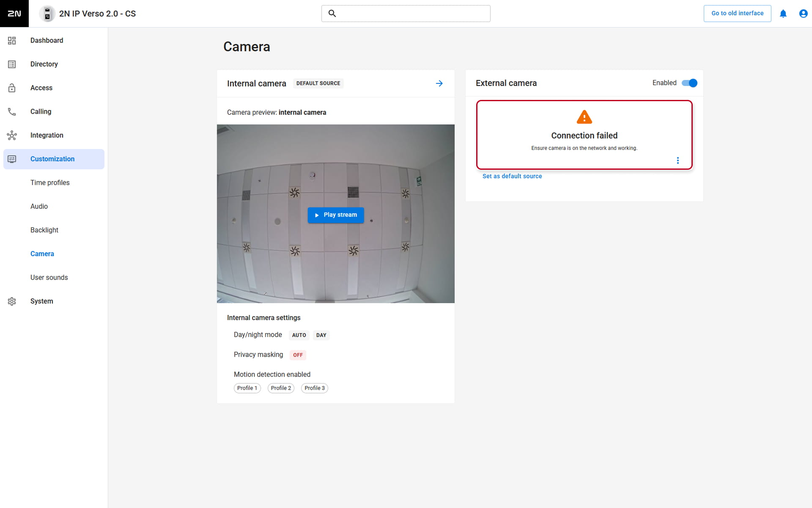The width and height of the screenshot is (812, 508).
Task: Click Go to old interface button
Action: 738,14
